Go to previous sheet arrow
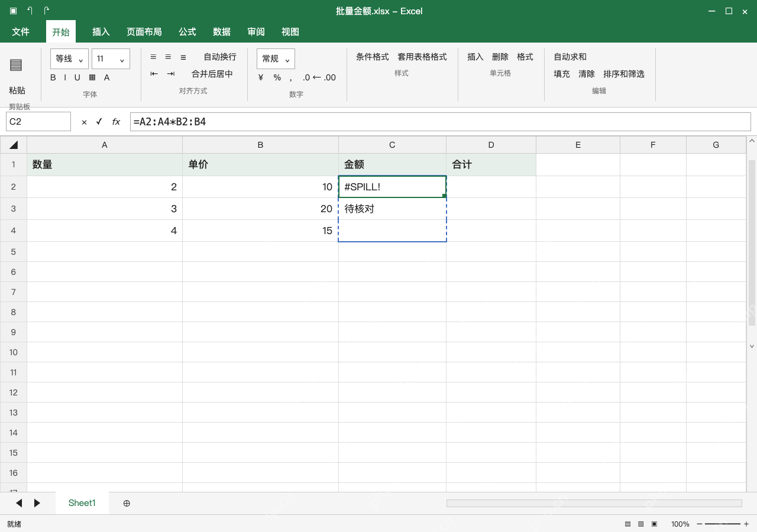The width and height of the screenshot is (757, 532). click(x=19, y=503)
